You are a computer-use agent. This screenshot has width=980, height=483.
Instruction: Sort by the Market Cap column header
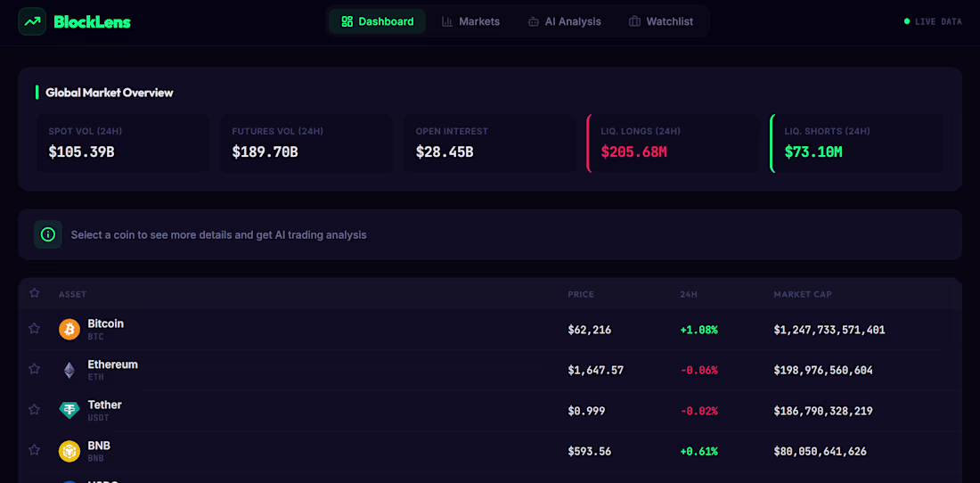[803, 294]
